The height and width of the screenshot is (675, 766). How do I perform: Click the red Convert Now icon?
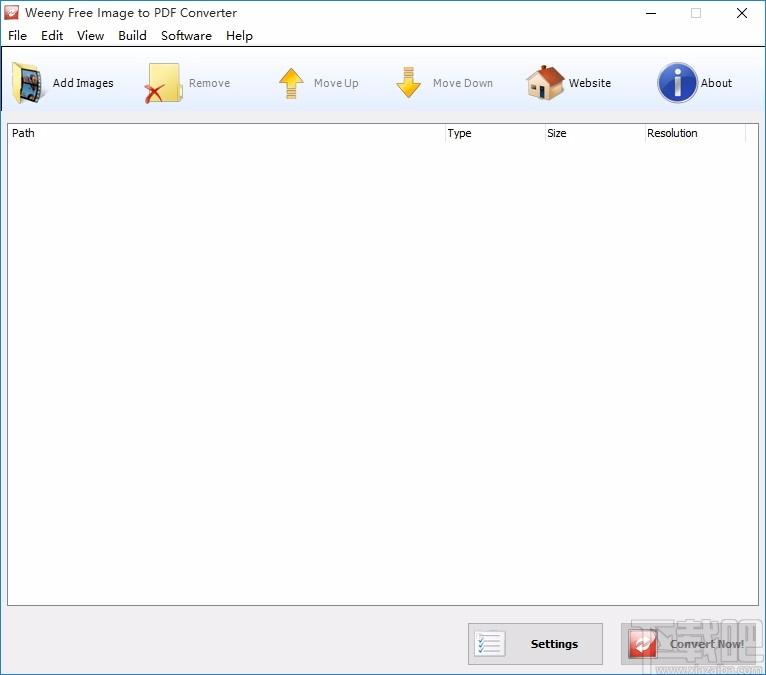[x=643, y=644]
